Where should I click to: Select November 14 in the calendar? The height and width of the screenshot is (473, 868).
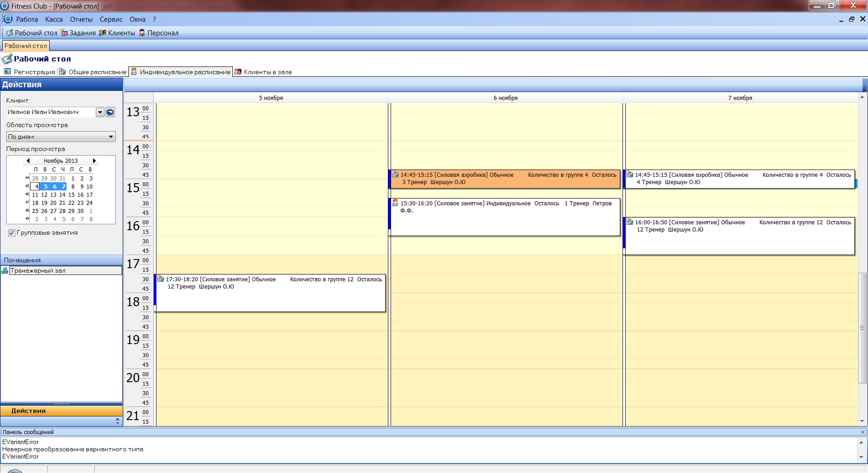point(62,194)
